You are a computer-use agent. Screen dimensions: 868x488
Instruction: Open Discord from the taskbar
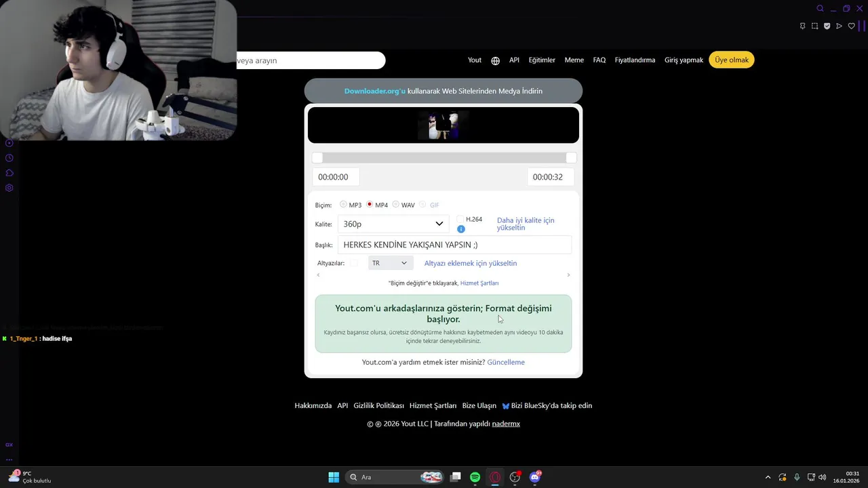coord(535,477)
